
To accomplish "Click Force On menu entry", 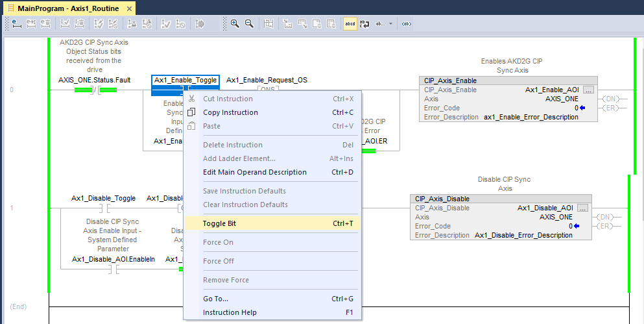I will coord(272,242).
